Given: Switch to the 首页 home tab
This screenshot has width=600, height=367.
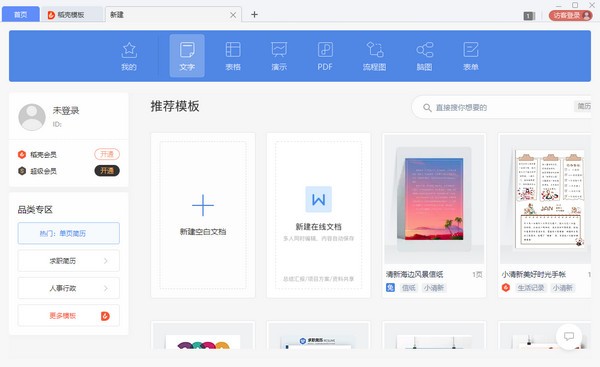Looking at the screenshot, I should click(21, 15).
